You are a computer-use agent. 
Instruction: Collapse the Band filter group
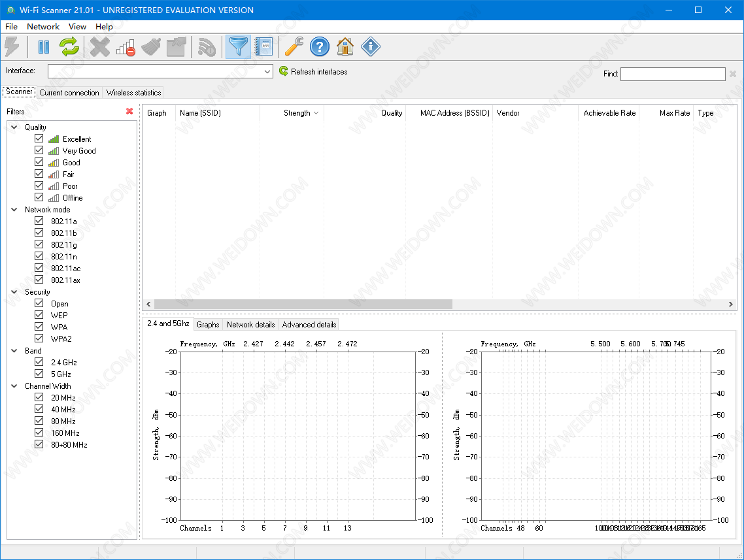click(14, 350)
